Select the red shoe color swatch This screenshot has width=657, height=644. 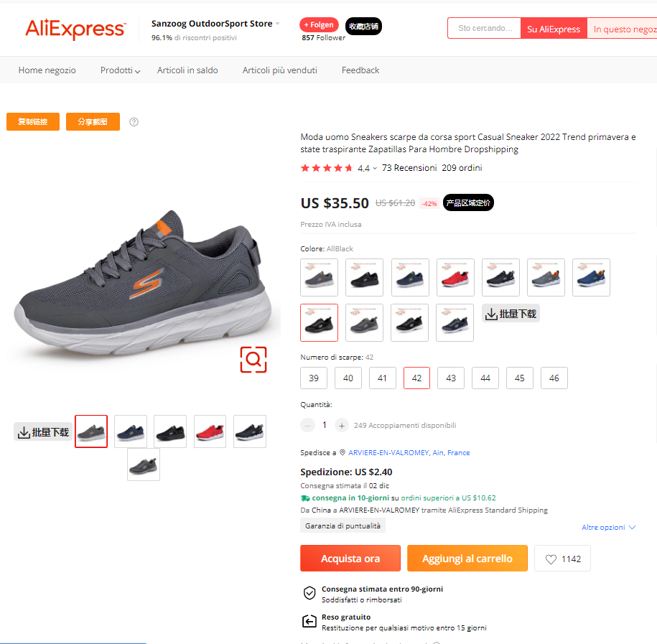point(455,277)
